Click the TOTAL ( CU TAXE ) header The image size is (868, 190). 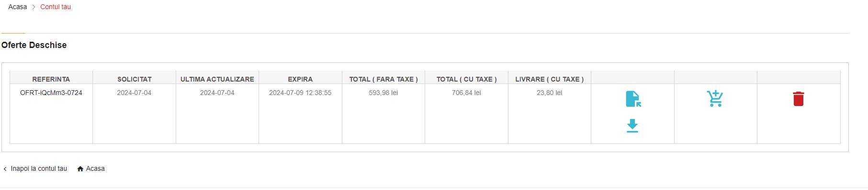[467, 79]
